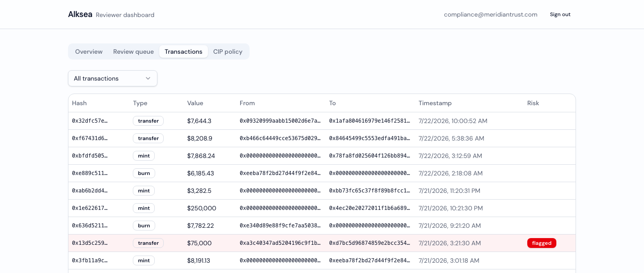The image size is (644, 273).
Task: Click From address 0xa3c40347ad5204196c9f1b…
Action: click(x=280, y=243)
